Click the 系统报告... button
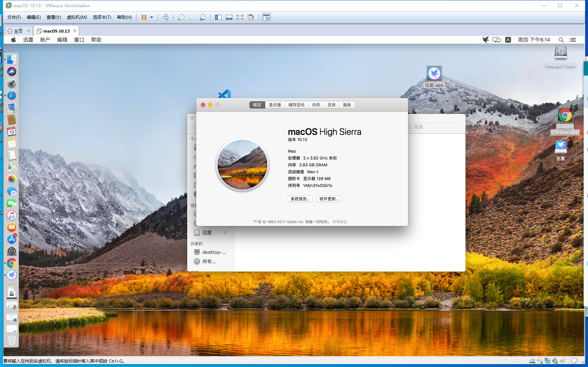The width and height of the screenshot is (588, 367). (x=300, y=199)
